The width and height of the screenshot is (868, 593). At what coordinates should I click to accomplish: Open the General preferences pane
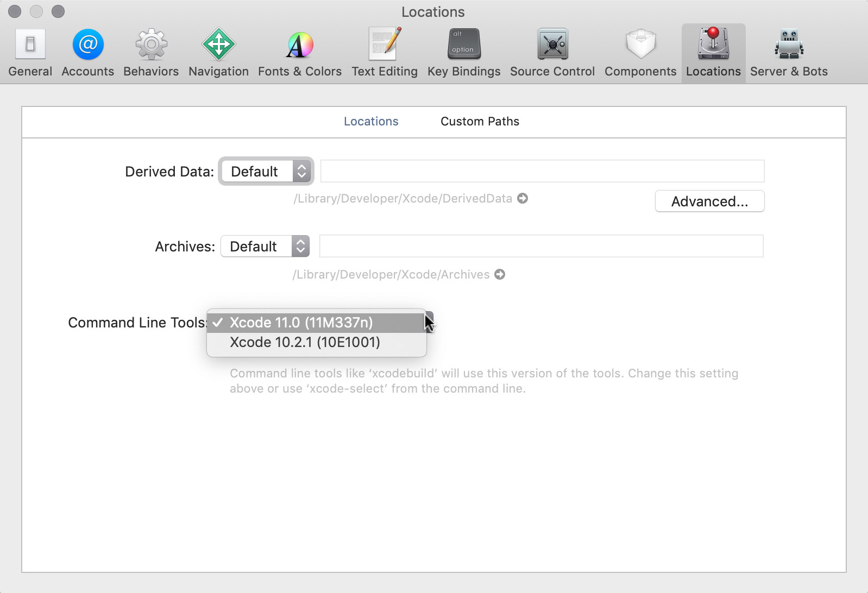[30, 53]
